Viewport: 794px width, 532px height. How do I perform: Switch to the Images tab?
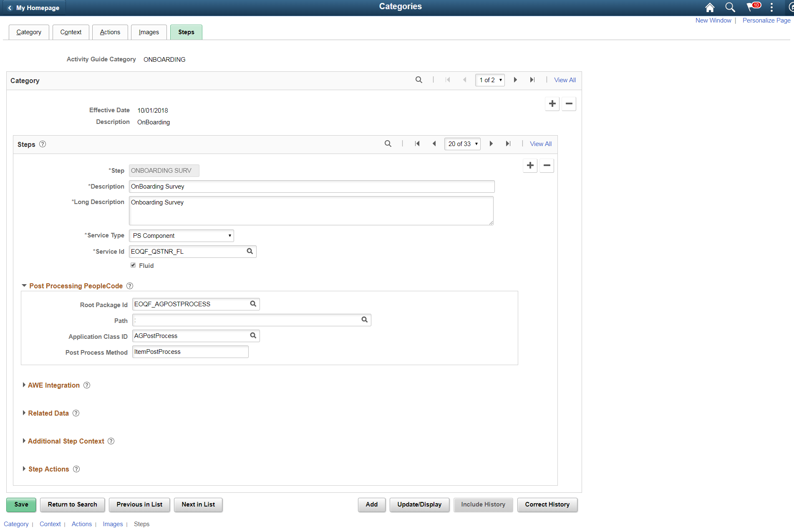149,32
